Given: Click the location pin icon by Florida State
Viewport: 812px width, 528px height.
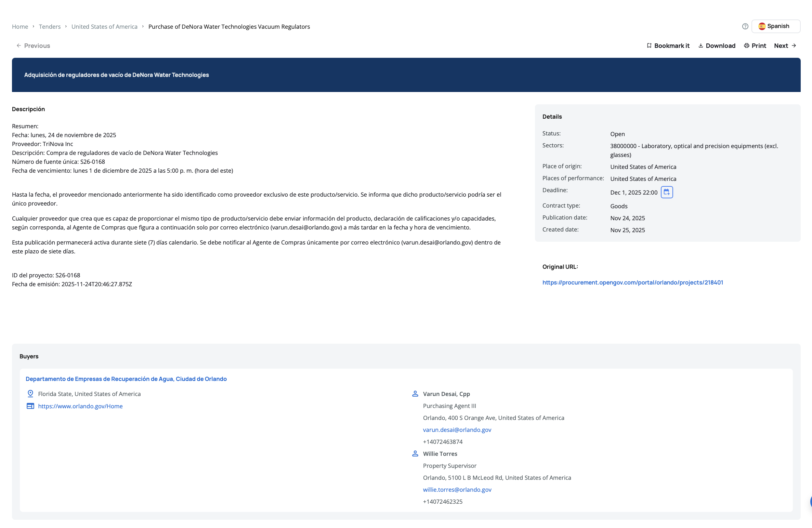Looking at the screenshot, I should (x=30, y=394).
